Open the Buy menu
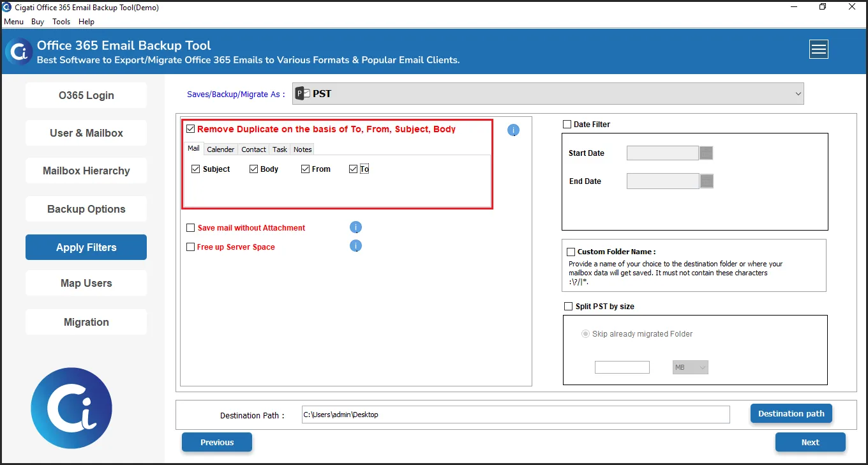Image resolution: width=868 pixels, height=465 pixels. click(38, 22)
